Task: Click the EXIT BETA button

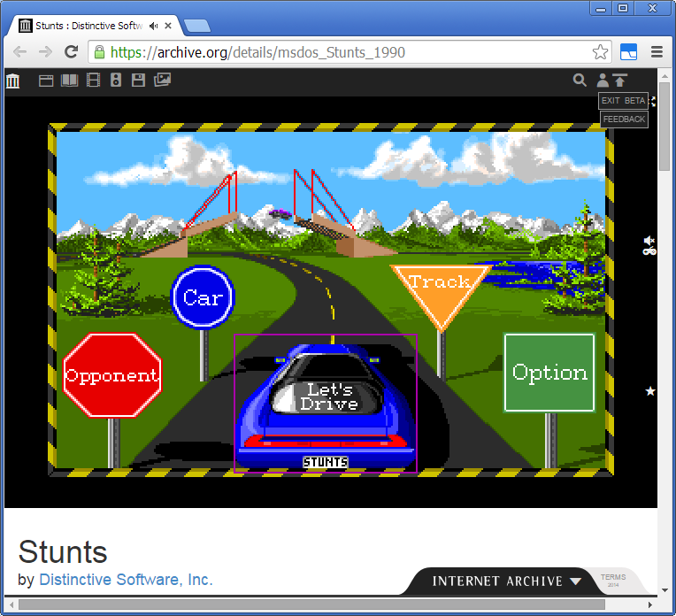Action: point(623,101)
